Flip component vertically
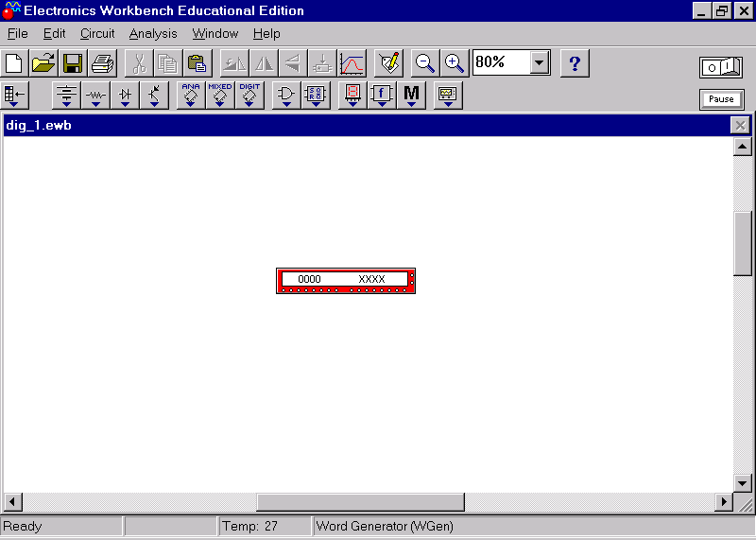The image size is (756, 540). point(293,63)
